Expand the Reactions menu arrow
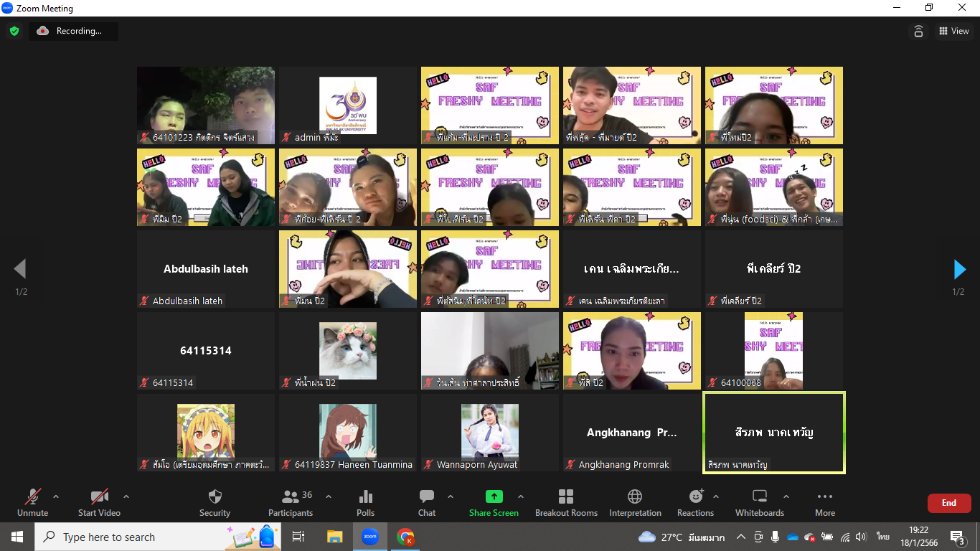The width and height of the screenshot is (980, 551). click(715, 496)
